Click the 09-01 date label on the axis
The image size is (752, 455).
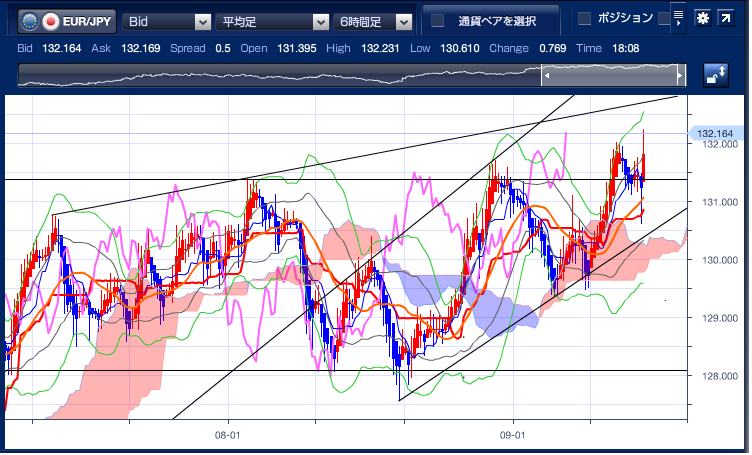click(512, 435)
